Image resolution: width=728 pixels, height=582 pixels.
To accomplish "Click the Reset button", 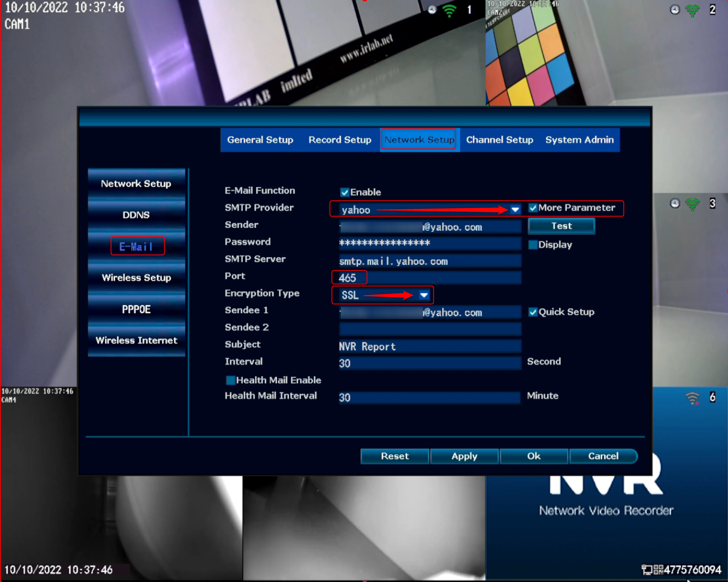I will (395, 456).
